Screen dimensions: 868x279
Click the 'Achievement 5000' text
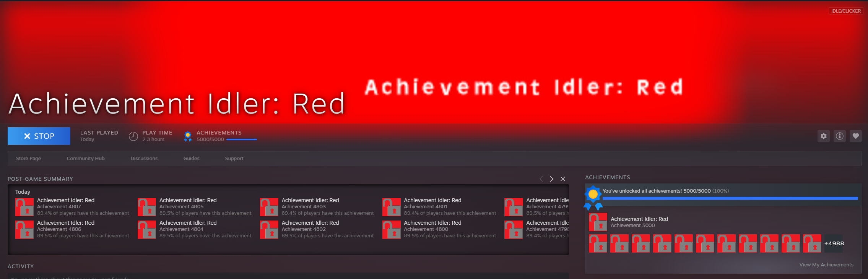(633, 225)
